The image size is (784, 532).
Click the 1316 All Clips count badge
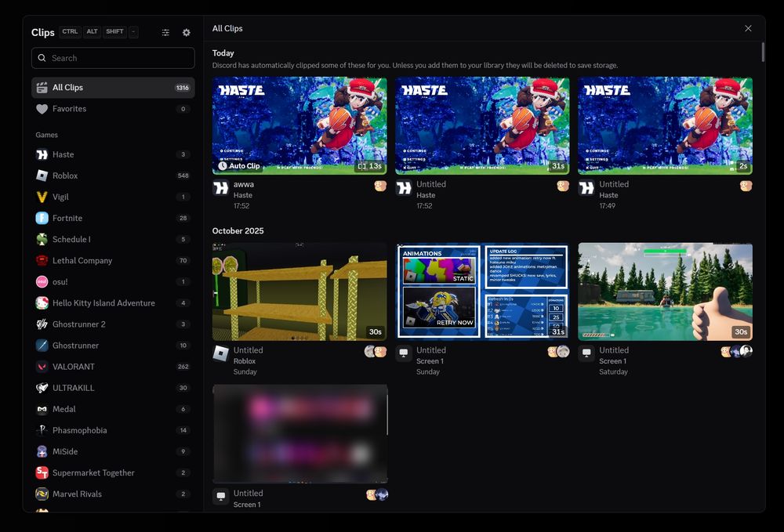click(x=183, y=88)
